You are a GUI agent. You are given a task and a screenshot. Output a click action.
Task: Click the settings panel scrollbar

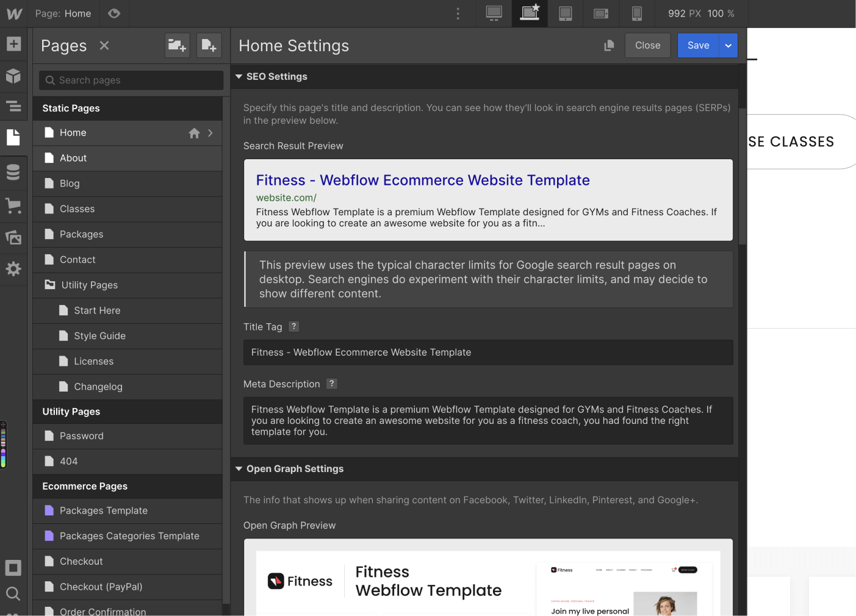pos(743,177)
